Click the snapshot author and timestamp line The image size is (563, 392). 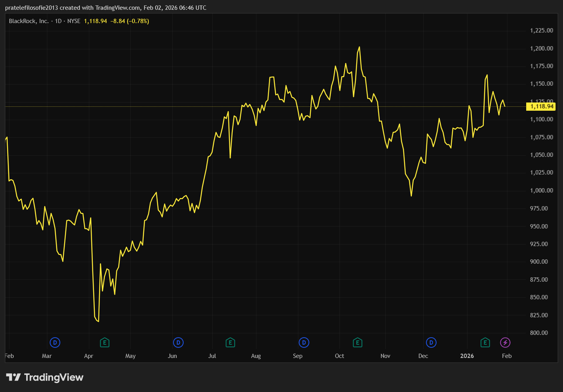(x=106, y=8)
